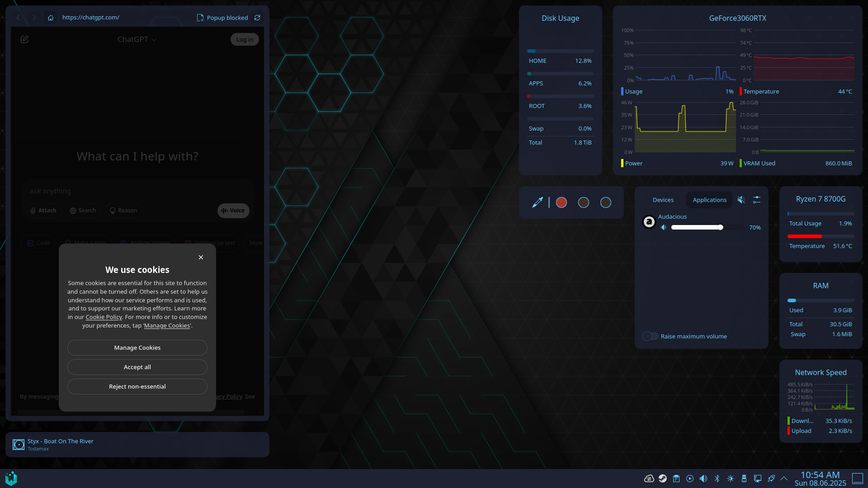Click the GeForce3060RTX widget title

pos(737,19)
